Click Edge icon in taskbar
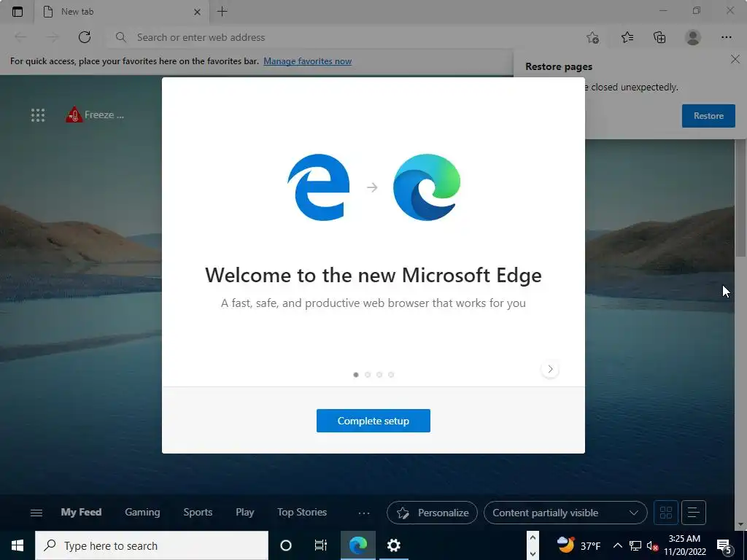The height and width of the screenshot is (560, 747). (x=357, y=545)
